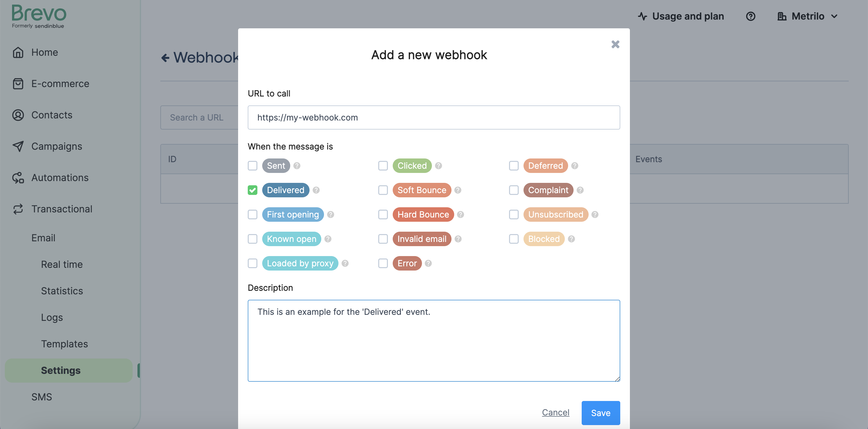Check the Unsubscribed event box

click(514, 214)
